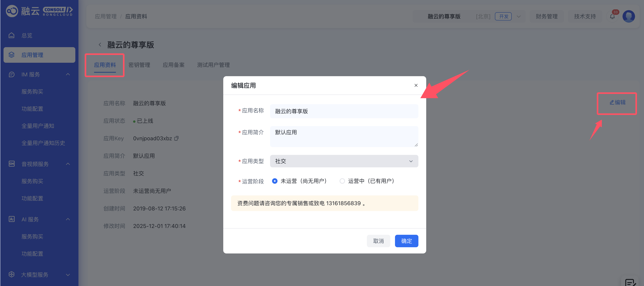The width and height of the screenshot is (644, 286).
Task: Select 运营中（已有用户）radio option
Action: point(342,181)
